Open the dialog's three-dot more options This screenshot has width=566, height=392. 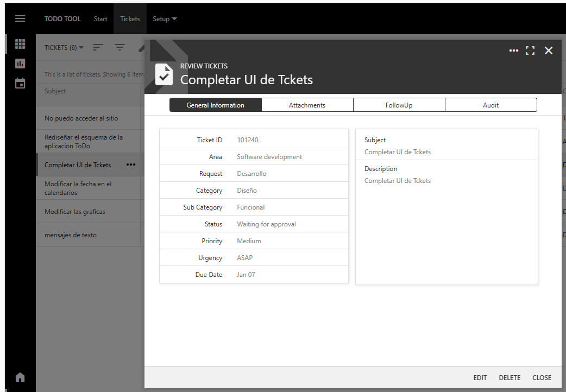pyautogui.click(x=513, y=50)
